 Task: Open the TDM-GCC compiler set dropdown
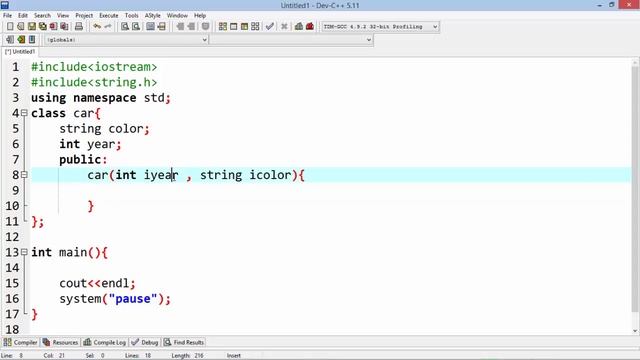(380, 27)
